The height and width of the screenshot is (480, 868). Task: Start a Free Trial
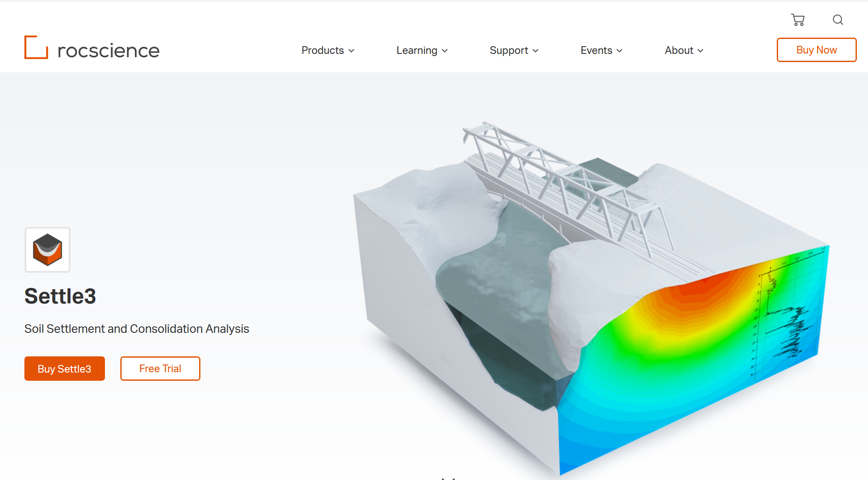click(160, 368)
